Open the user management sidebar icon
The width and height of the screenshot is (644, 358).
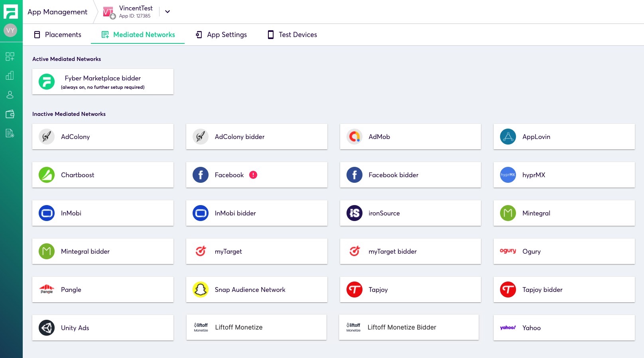[10, 95]
